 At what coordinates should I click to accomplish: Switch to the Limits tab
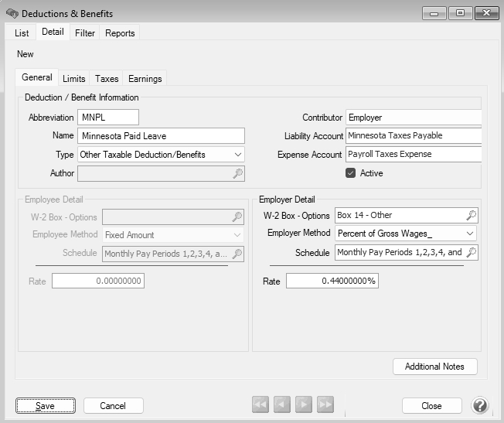tap(74, 78)
